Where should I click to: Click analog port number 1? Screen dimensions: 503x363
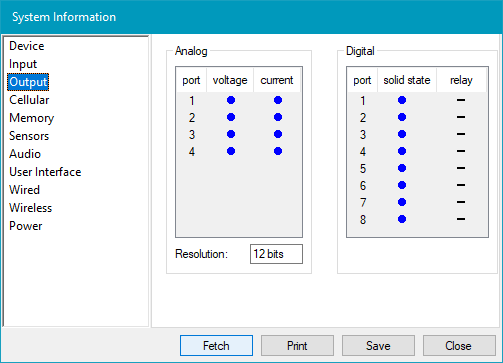point(192,101)
